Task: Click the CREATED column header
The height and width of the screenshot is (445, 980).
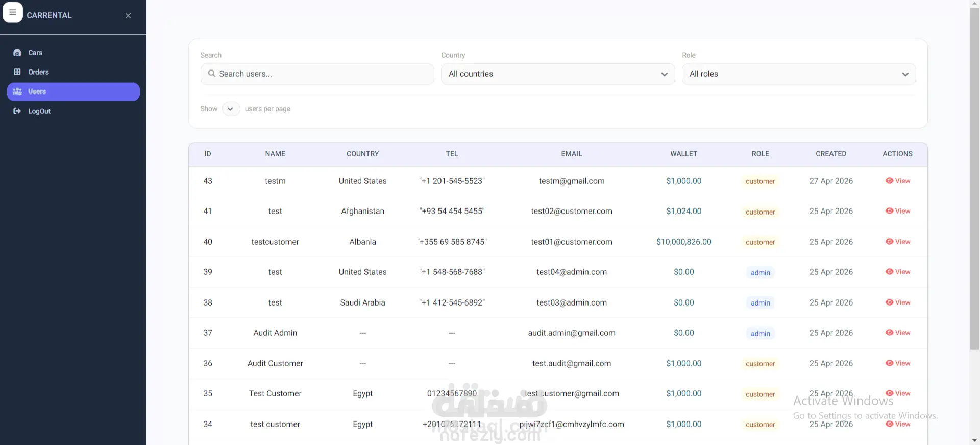Action: (x=831, y=154)
